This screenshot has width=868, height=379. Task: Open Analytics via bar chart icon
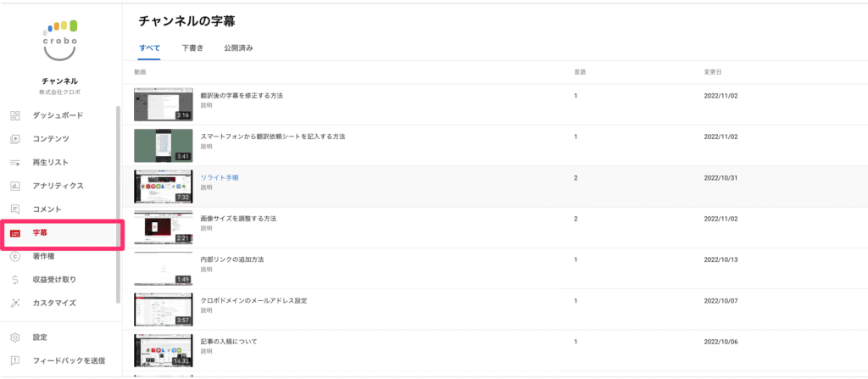14,186
